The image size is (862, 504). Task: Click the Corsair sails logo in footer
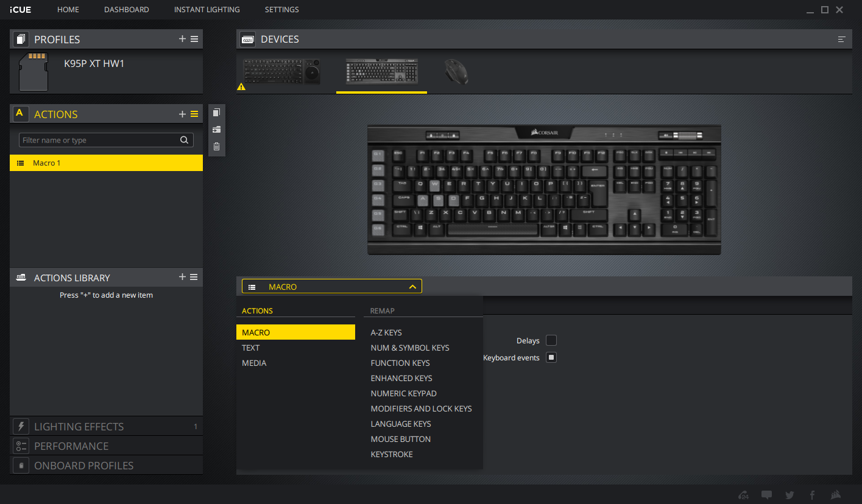point(836,494)
